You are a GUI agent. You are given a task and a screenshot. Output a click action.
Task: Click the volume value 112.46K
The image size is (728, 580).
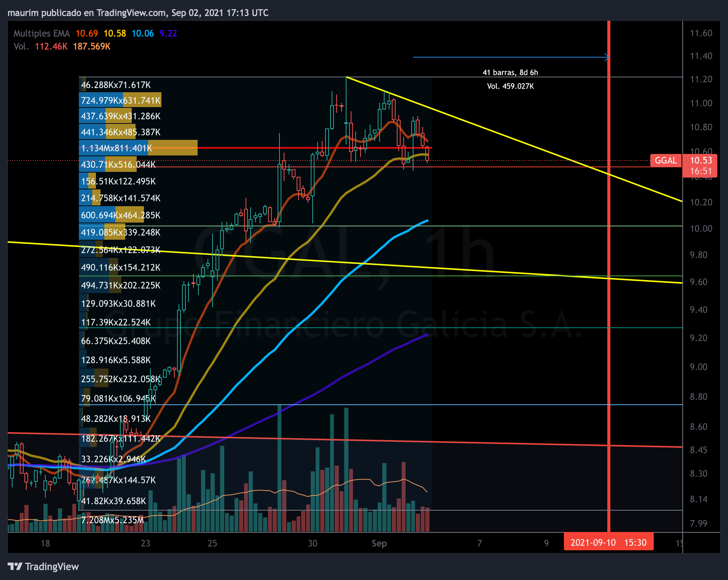[51, 46]
